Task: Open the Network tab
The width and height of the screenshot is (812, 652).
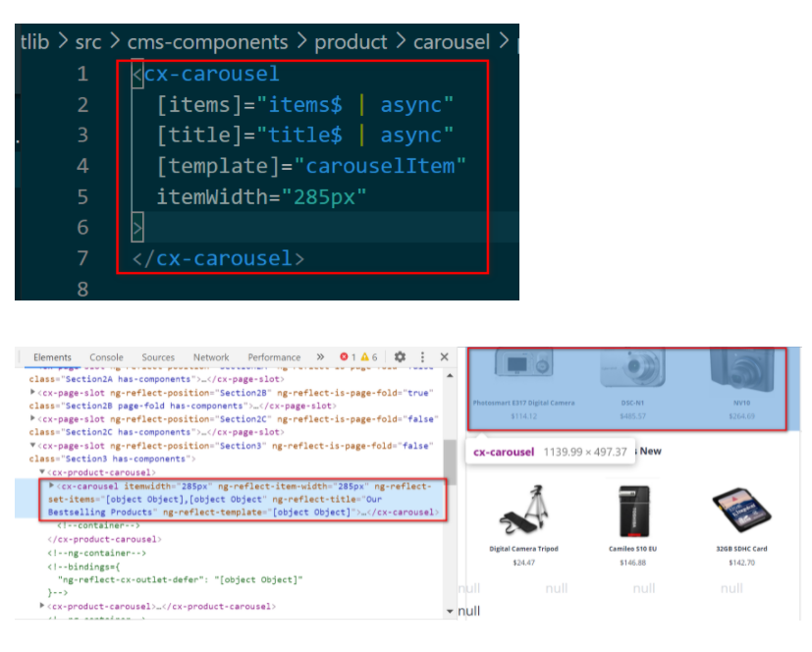Action: 211,357
